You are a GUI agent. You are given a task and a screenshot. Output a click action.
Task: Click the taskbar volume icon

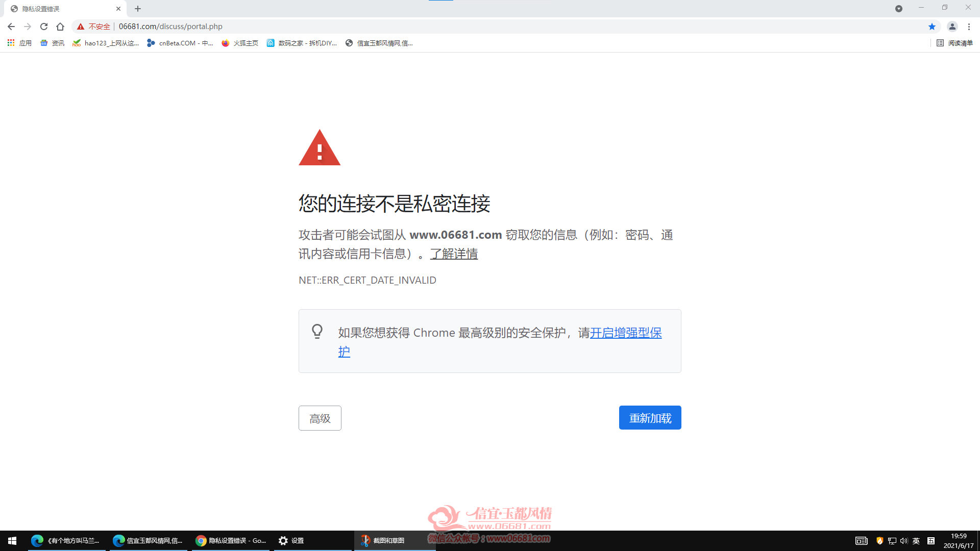tap(904, 541)
